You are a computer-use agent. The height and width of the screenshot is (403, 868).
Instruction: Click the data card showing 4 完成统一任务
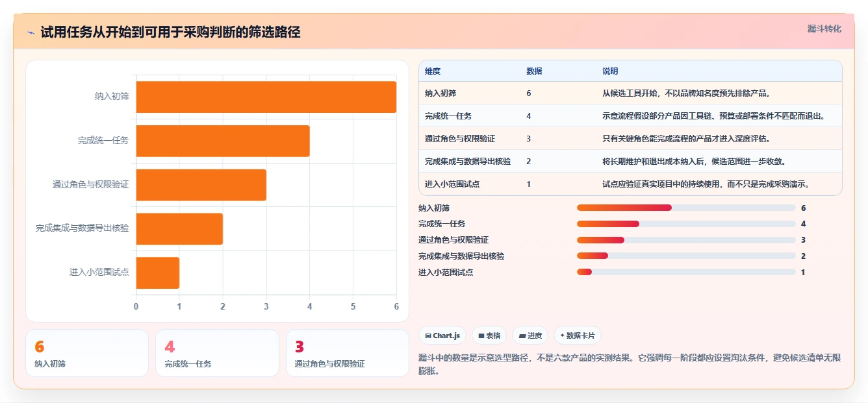click(217, 353)
